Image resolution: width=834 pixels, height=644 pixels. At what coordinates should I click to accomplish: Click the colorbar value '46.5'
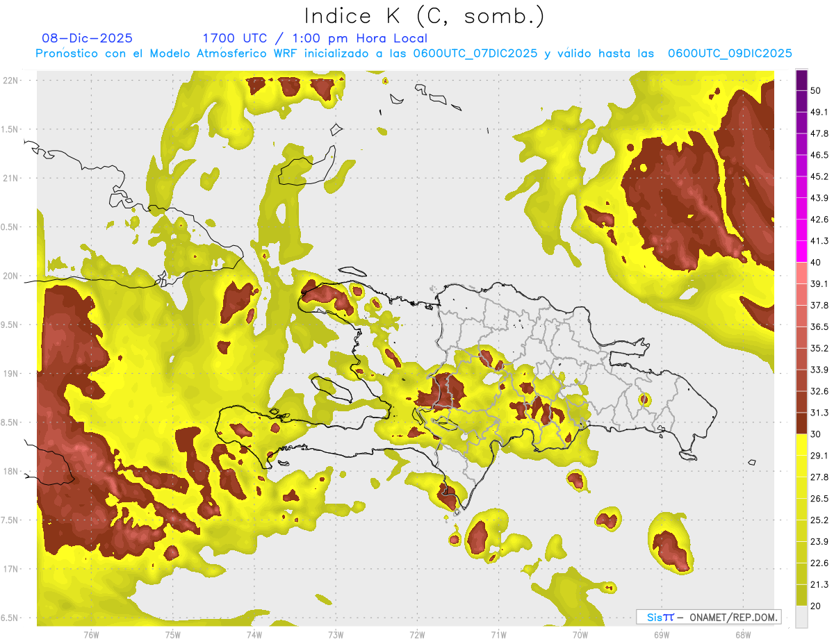819,155
